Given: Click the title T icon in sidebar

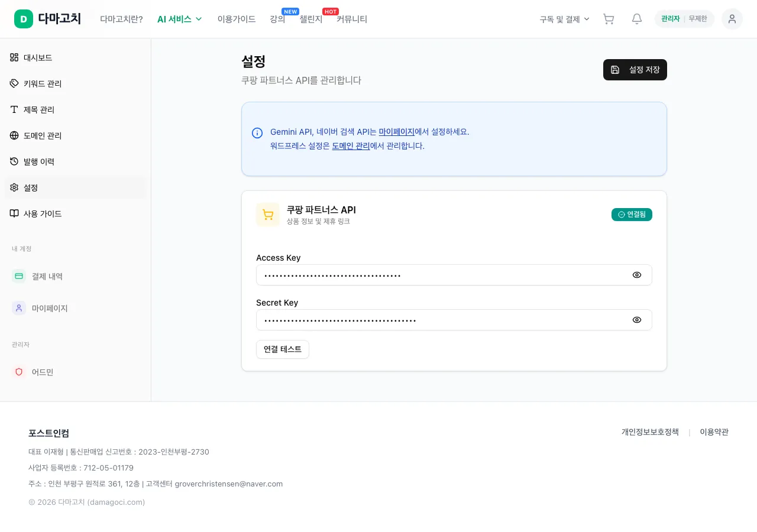Looking at the screenshot, I should [x=14, y=109].
